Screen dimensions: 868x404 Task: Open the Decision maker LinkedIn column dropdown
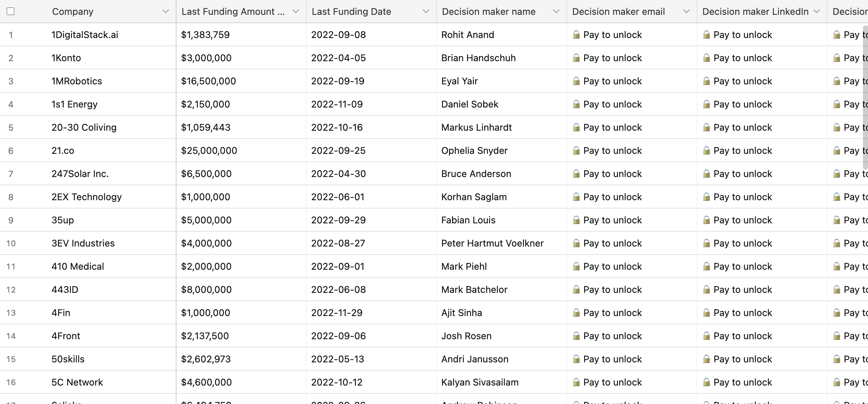[817, 12]
